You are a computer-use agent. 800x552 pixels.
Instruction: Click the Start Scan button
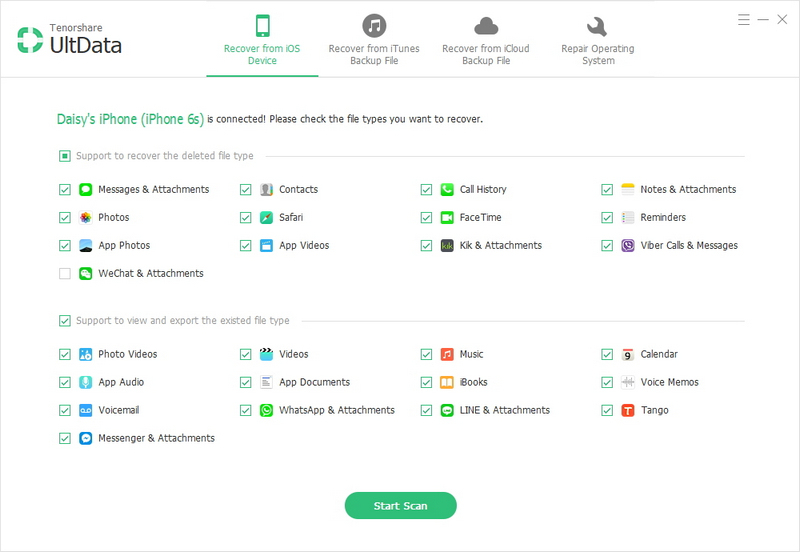[401, 506]
